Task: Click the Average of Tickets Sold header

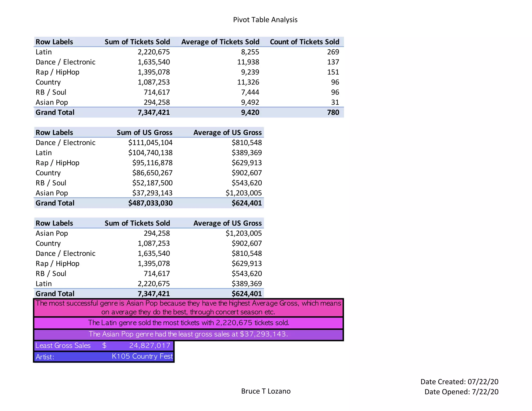Action: click(220, 42)
